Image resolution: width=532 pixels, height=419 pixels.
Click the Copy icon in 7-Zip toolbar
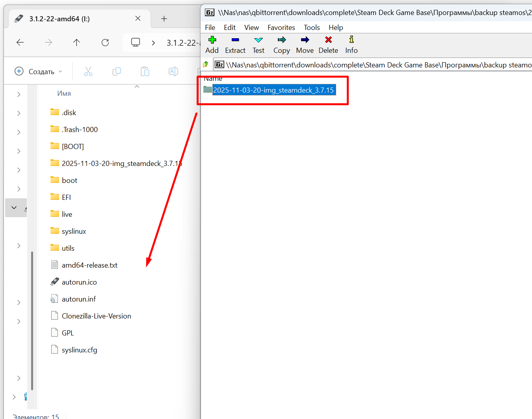[281, 40]
